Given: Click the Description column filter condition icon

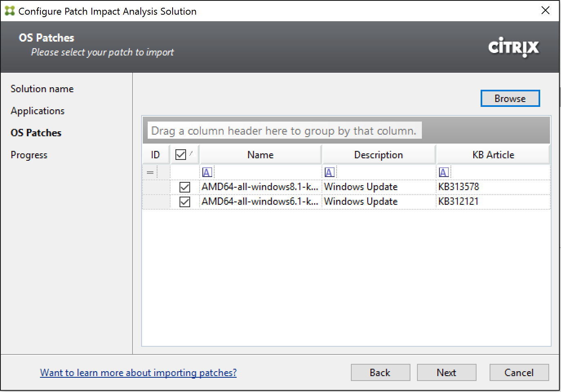Looking at the screenshot, I should point(329,173).
